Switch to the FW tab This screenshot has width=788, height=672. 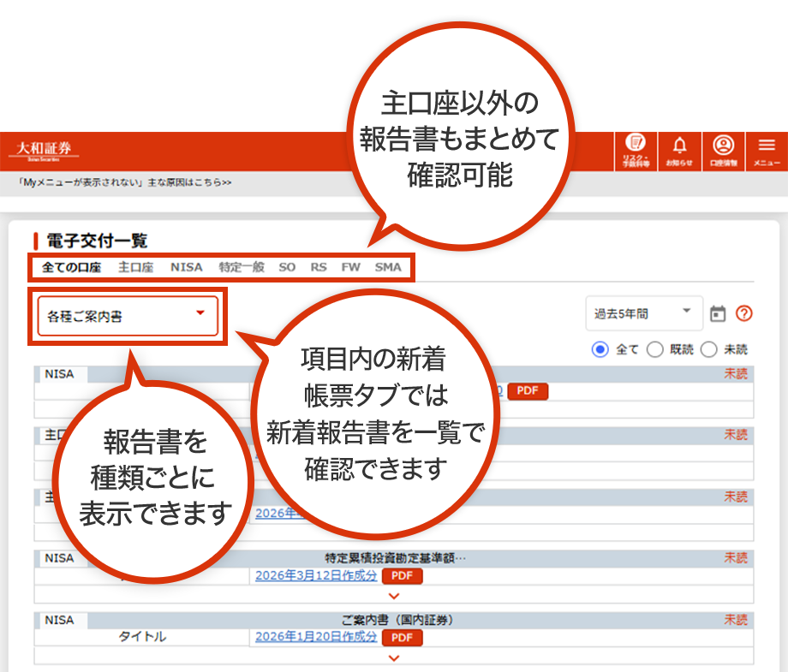click(351, 267)
